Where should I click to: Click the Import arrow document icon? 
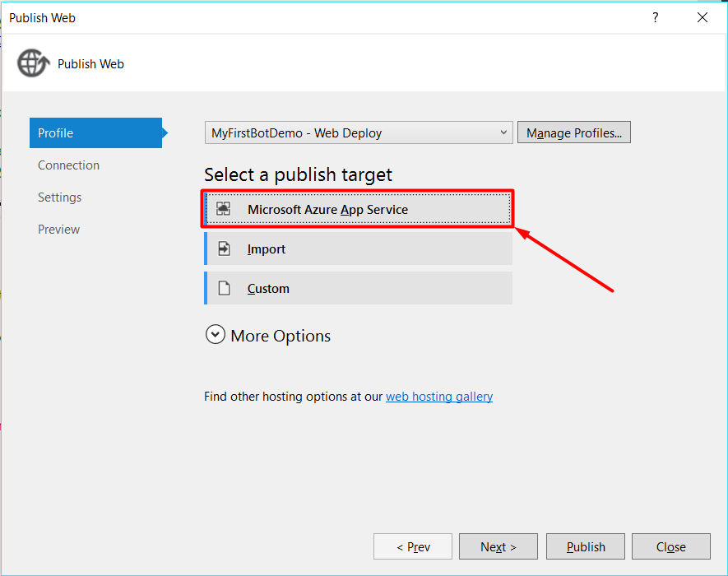pyautogui.click(x=224, y=249)
